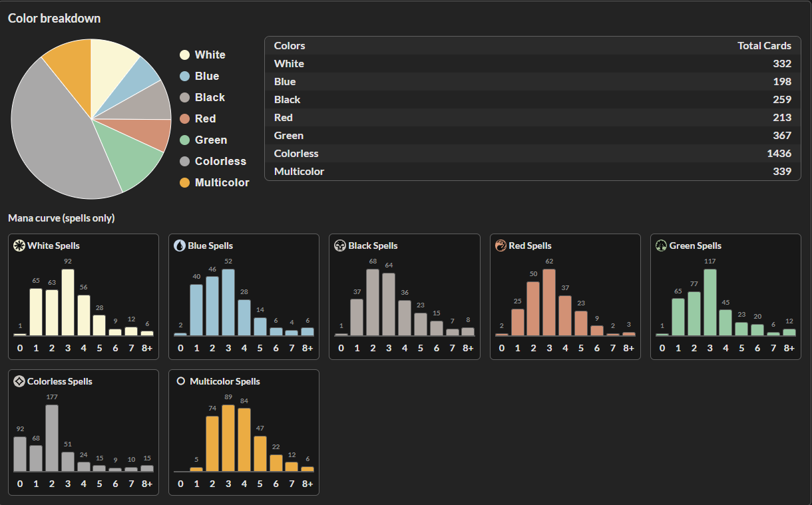This screenshot has height=505, width=812.
Task: Click the Black Spells bar labeled 68
Action: click(373, 302)
